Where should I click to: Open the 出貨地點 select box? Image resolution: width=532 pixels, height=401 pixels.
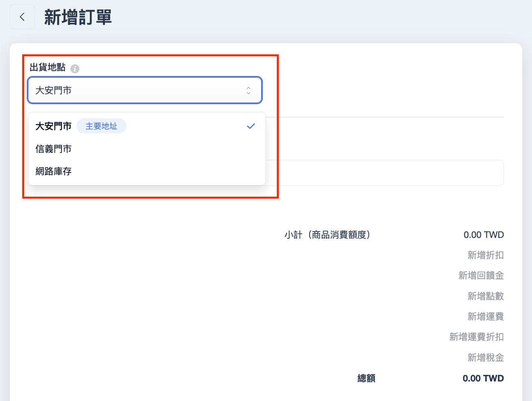click(x=138, y=90)
